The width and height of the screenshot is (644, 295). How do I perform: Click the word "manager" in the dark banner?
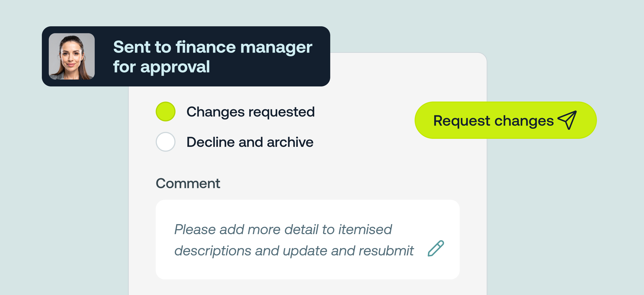point(276,47)
